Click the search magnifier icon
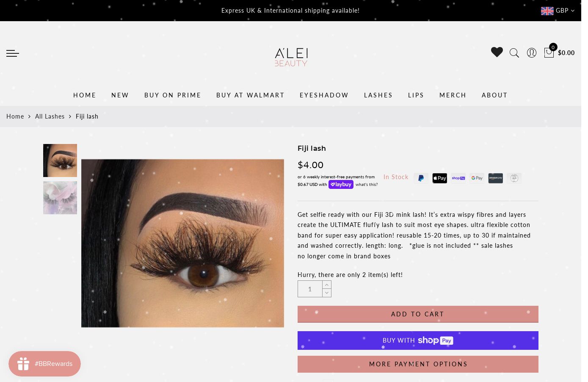The height and width of the screenshot is (382, 588). pos(514,53)
